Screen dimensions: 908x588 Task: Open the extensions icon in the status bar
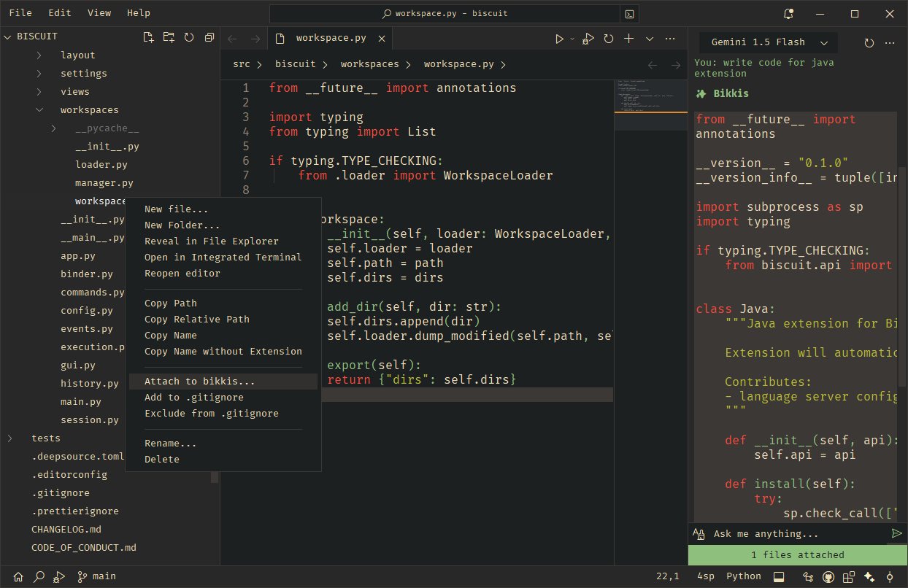coord(849,576)
